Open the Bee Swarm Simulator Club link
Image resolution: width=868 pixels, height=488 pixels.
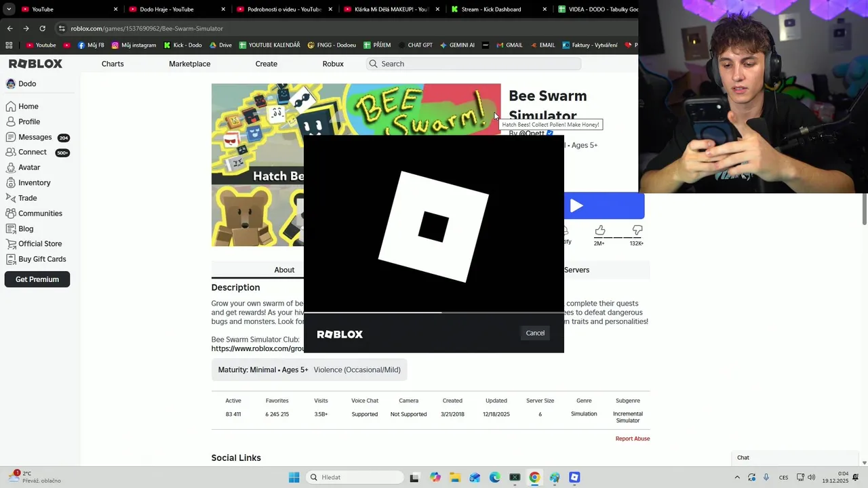coord(258,348)
